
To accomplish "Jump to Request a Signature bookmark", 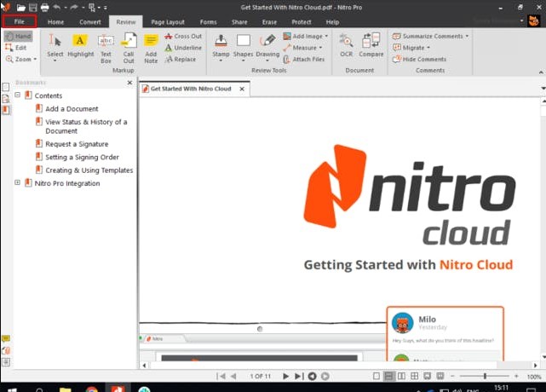I will (x=77, y=144).
